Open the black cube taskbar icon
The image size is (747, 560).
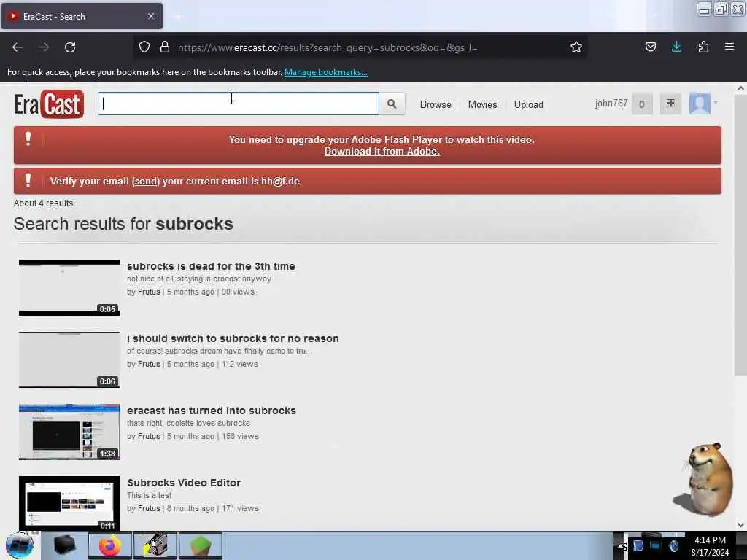[x=64, y=545]
